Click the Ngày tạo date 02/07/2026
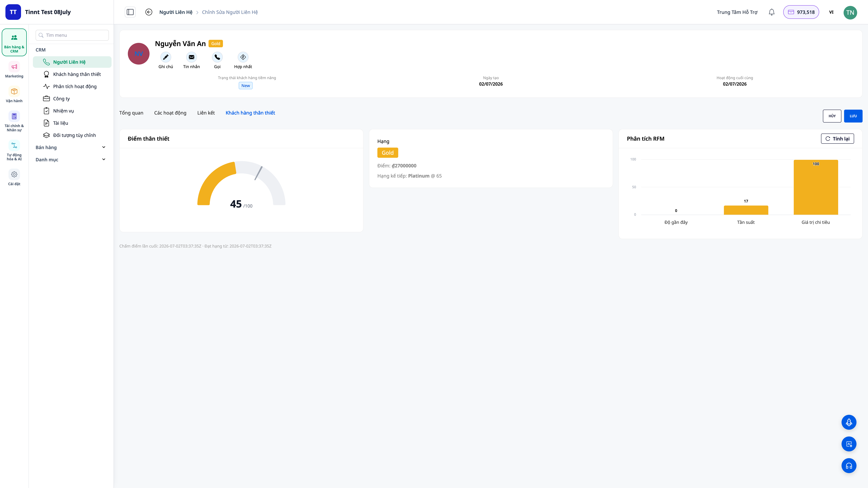 coord(491,84)
